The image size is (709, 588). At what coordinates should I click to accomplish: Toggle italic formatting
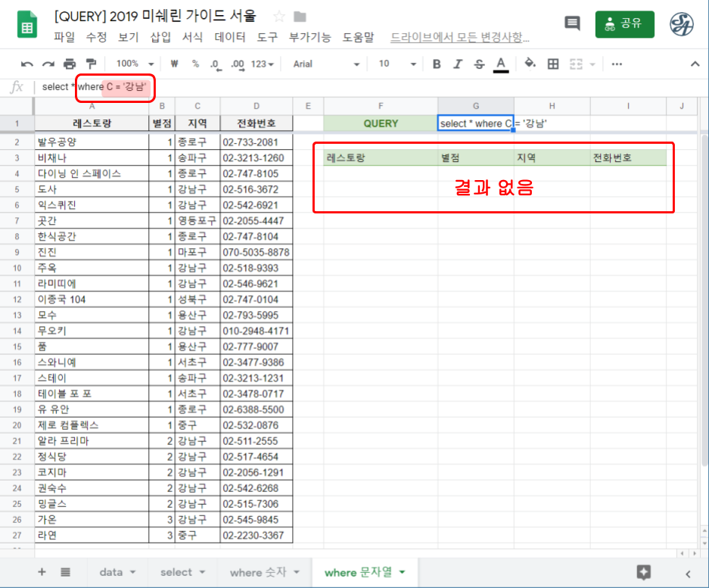pos(457,64)
